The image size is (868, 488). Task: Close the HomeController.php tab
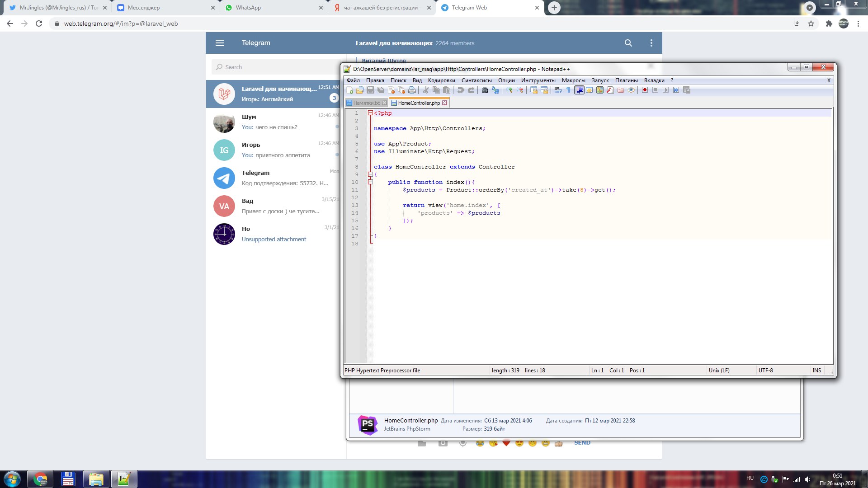point(444,103)
